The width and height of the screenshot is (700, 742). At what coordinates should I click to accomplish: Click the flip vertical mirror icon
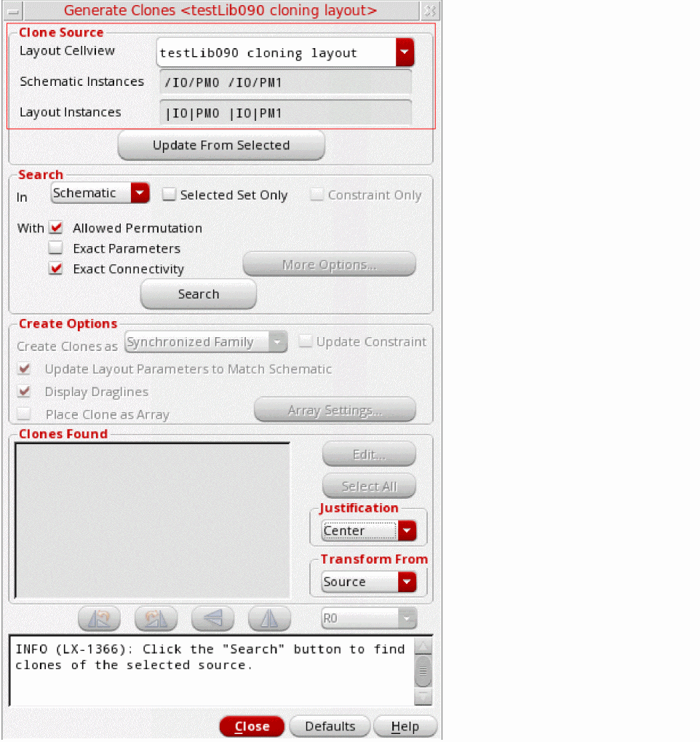tap(212, 618)
